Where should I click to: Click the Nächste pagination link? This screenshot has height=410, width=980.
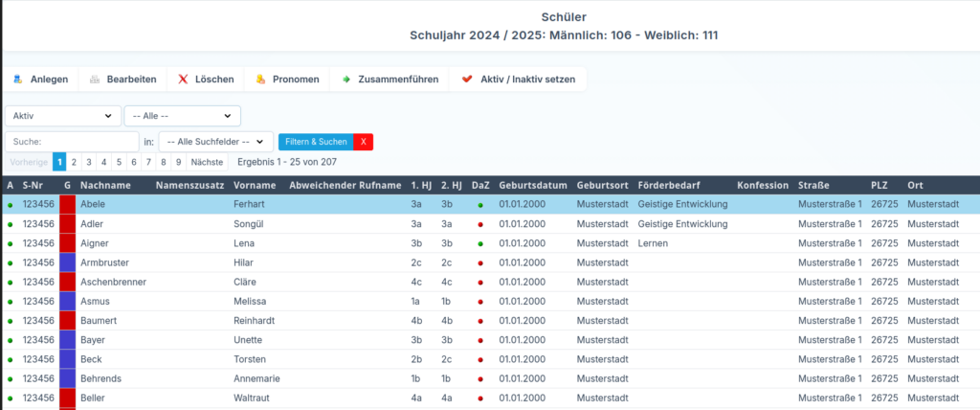click(x=207, y=162)
